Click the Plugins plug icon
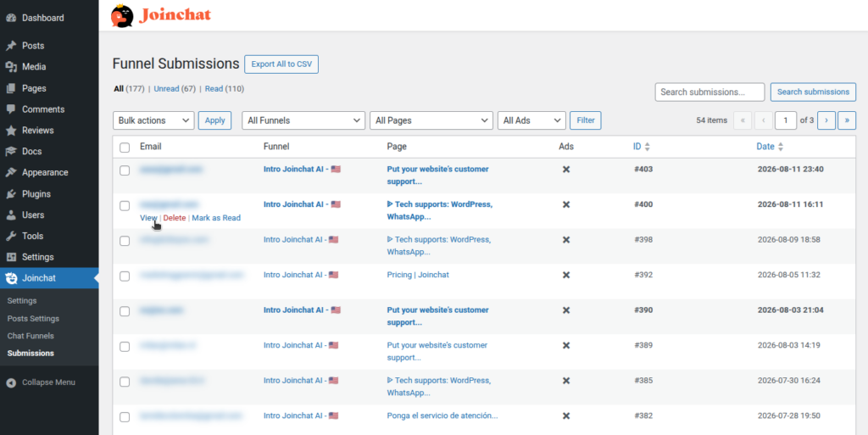 click(11, 193)
